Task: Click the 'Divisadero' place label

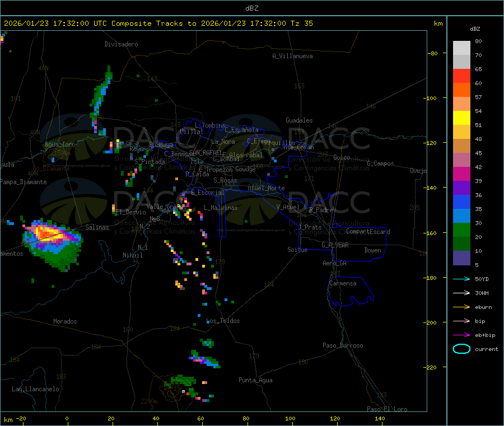Action: (121, 44)
